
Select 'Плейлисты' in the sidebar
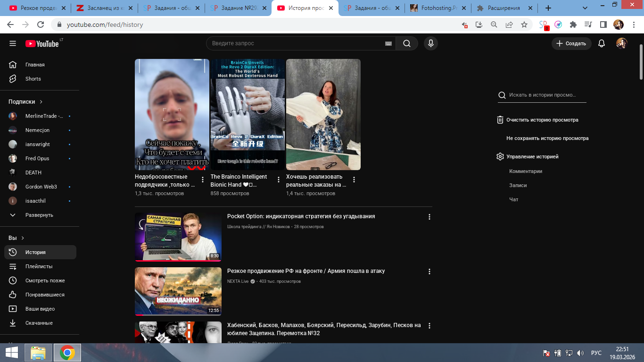(x=39, y=266)
